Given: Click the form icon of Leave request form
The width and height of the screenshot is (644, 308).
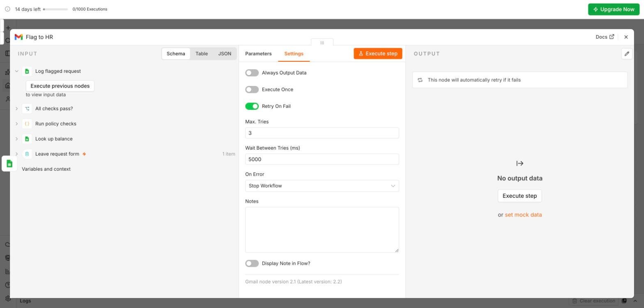Looking at the screenshot, I should 27,154.
